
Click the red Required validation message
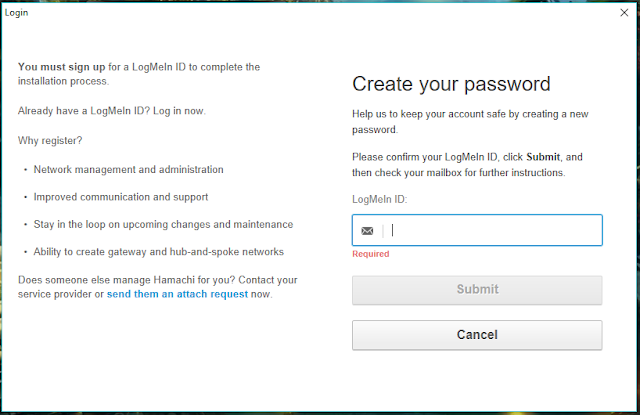[371, 254]
